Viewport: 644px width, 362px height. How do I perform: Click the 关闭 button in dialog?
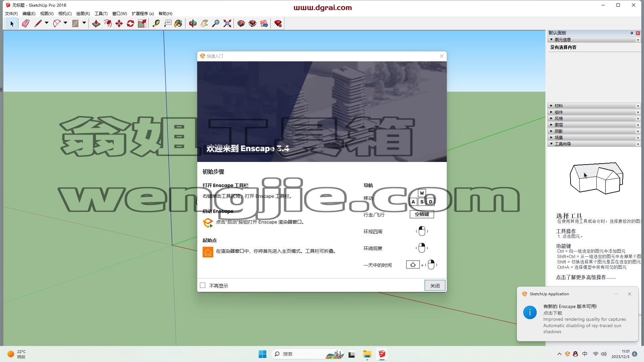[x=435, y=286]
